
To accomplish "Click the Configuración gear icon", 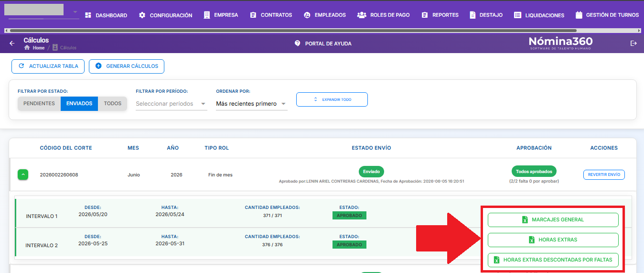I will click(142, 15).
